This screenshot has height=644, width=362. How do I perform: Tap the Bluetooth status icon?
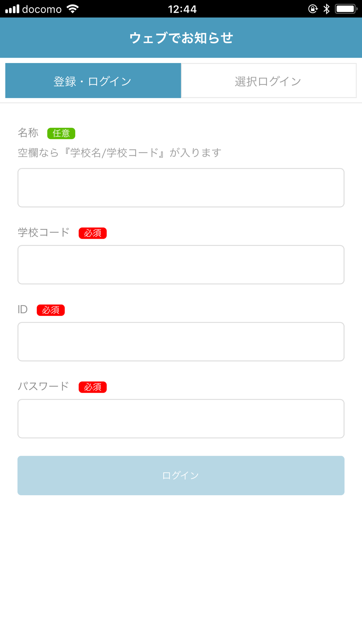pos(327,9)
